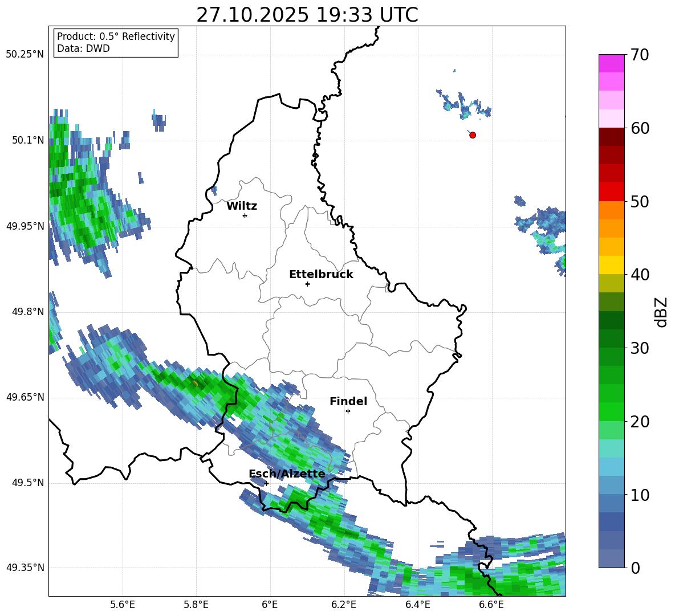Click the 6°E longitude label
Image resolution: width=675 pixels, height=616 pixels.
pos(270,605)
